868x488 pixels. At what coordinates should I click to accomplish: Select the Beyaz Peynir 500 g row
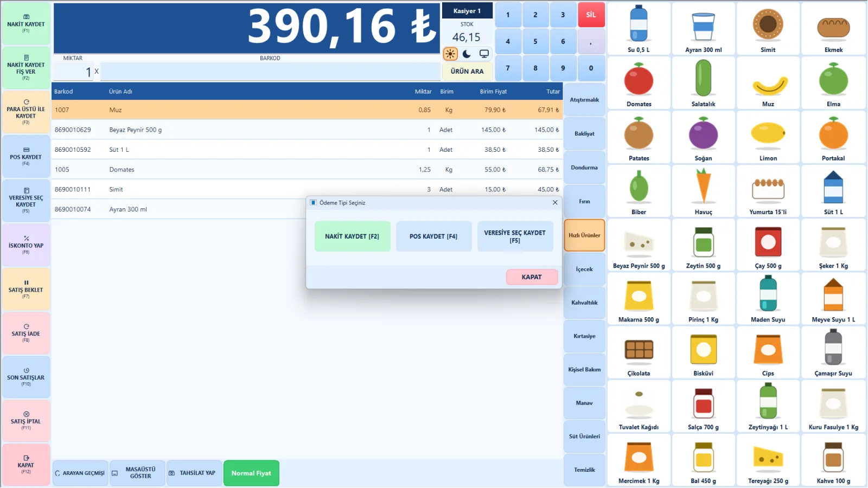[307, 130]
